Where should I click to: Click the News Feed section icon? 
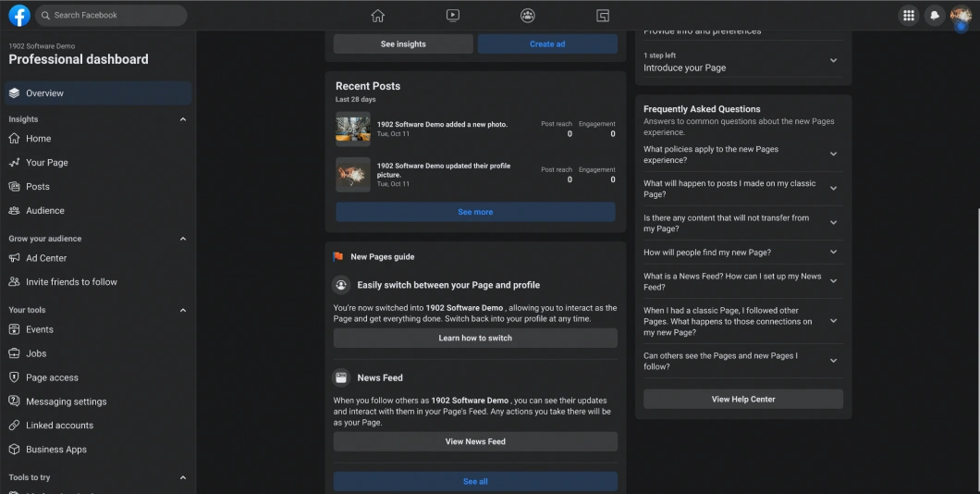pyautogui.click(x=340, y=377)
